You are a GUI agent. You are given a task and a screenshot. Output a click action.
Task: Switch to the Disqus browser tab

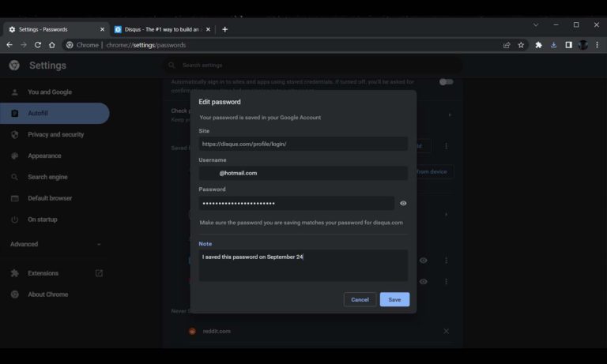(x=163, y=29)
